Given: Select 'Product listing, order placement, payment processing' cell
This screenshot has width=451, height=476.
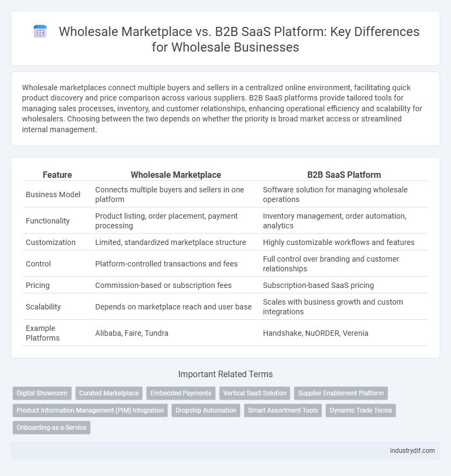Looking at the screenshot, I should click(176, 221).
